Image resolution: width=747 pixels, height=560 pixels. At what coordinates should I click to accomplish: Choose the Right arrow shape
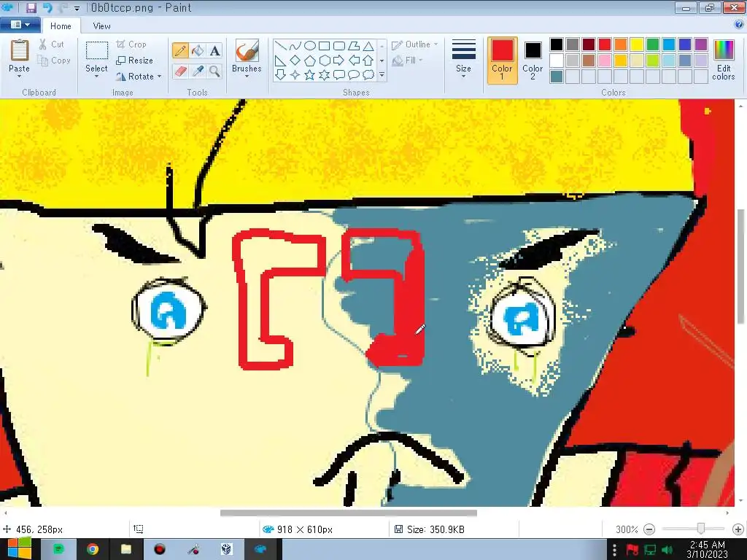[x=339, y=61]
